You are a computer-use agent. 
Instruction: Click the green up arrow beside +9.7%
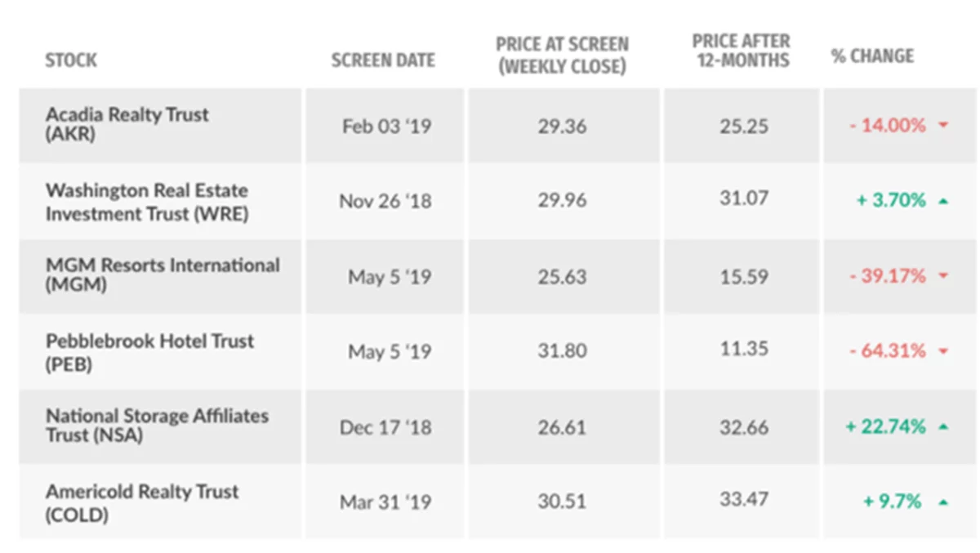point(944,502)
